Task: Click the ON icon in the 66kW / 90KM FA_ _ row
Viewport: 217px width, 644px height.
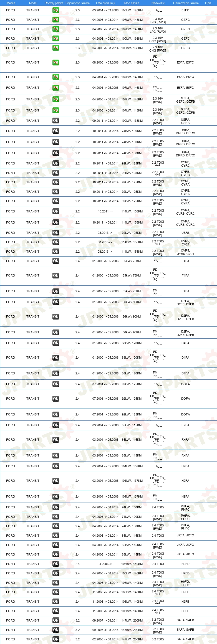Action: (x=56, y=302)
